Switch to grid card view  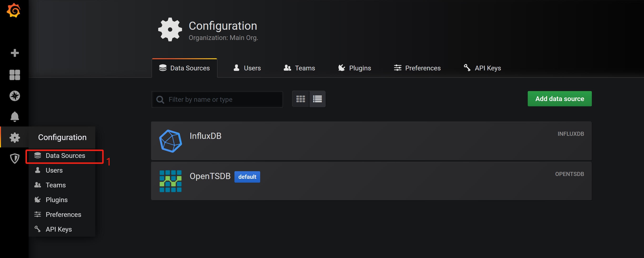click(x=300, y=99)
